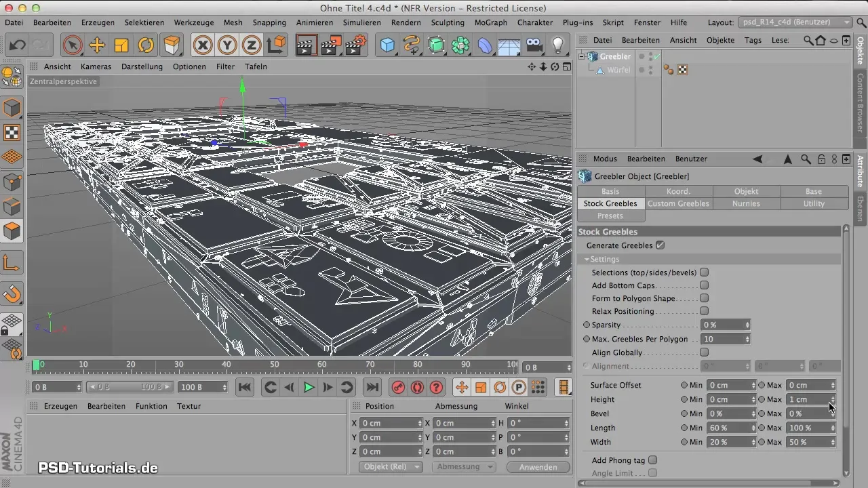The height and width of the screenshot is (488, 868).
Task: Open the Presets tab
Action: [610, 216]
